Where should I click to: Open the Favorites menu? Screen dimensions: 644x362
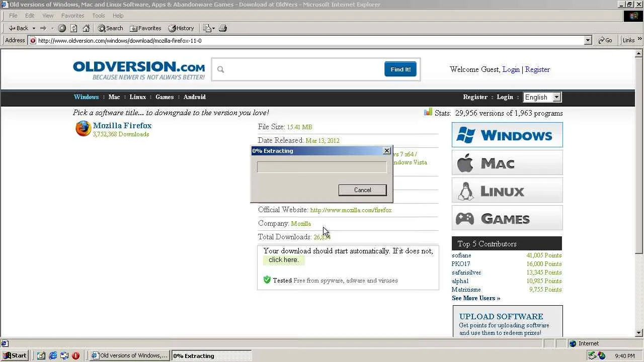(x=72, y=16)
